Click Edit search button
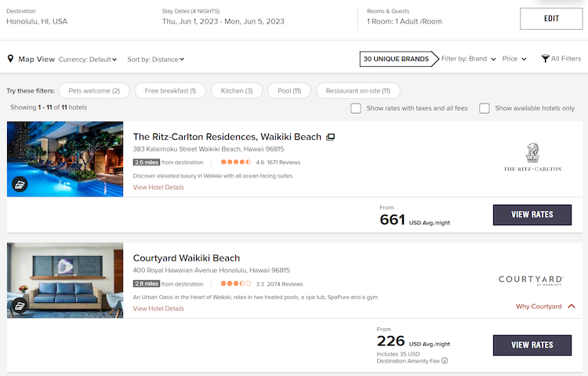 point(550,18)
